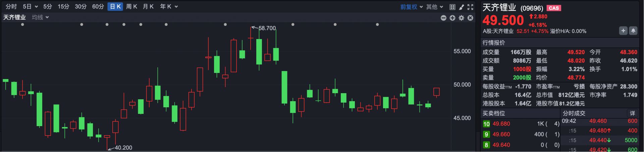Open the 前复权 adjustment dropdown
644x152 pixels.
(x=411, y=7)
